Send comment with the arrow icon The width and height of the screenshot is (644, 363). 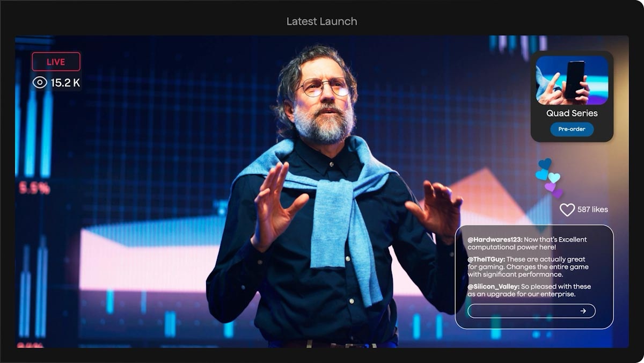pyautogui.click(x=583, y=311)
